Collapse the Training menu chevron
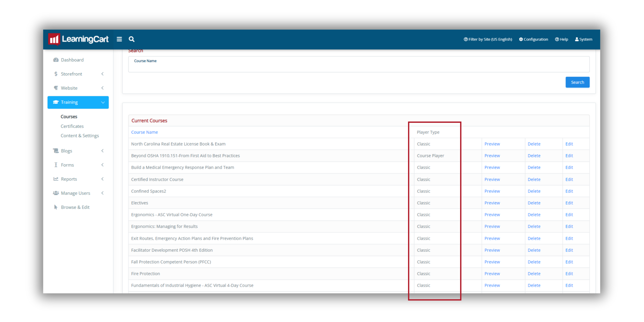The image size is (644, 322). [x=103, y=102]
